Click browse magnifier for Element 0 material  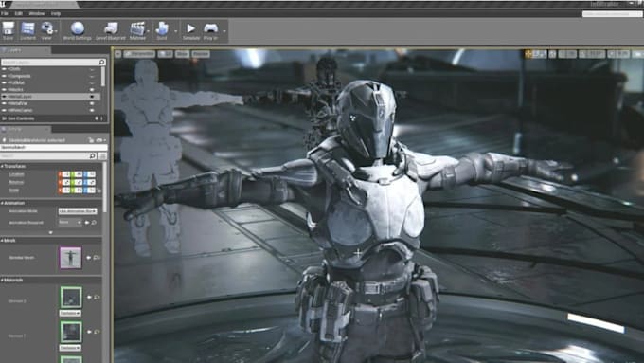pos(96,297)
